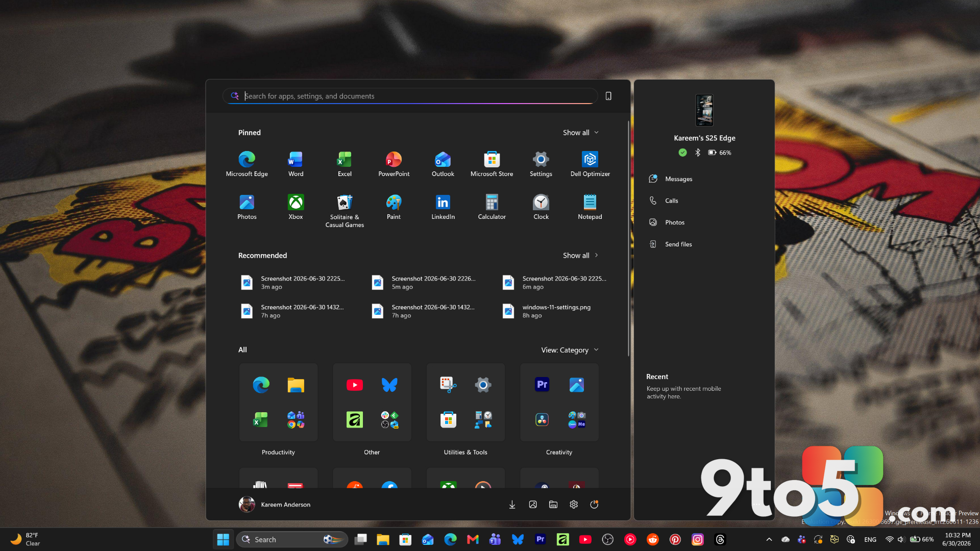Open LinkedIn pinned app
Screen dimensions: 980x551
(443, 207)
